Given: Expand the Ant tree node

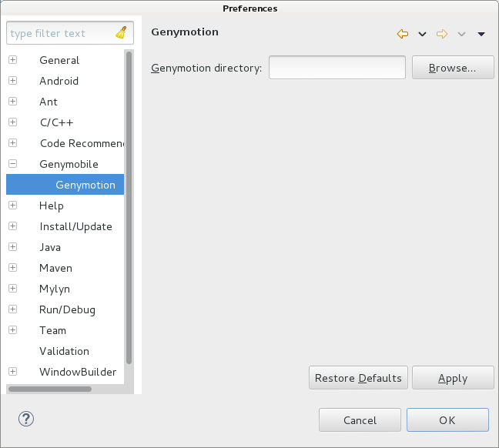Looking at the screenshot, I should (13, 102).
